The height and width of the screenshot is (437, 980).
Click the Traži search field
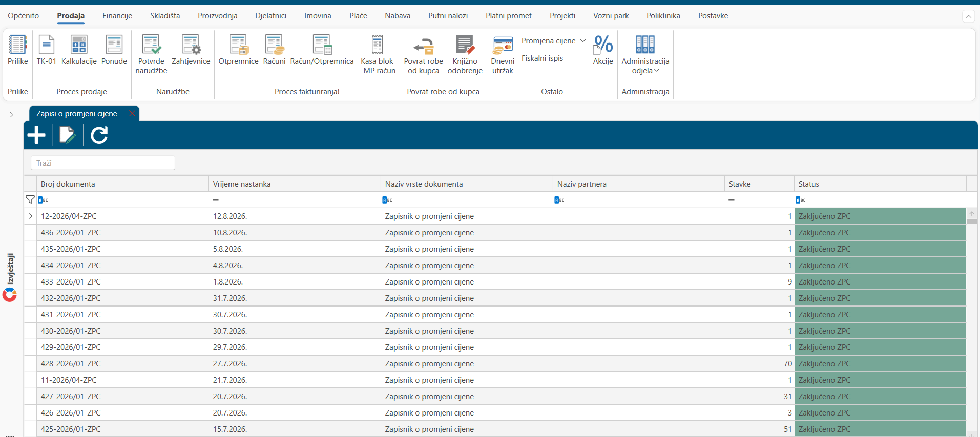point(103,163)
